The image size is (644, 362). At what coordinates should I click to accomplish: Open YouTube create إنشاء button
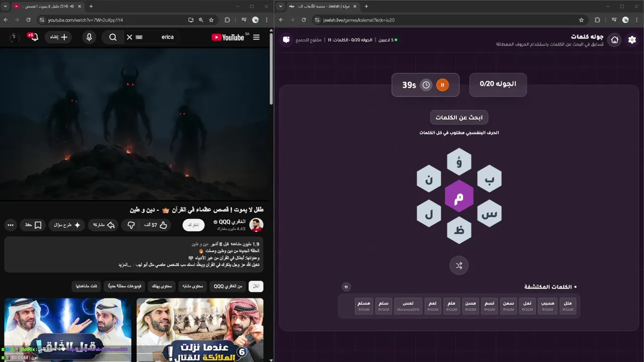point(58,37)
